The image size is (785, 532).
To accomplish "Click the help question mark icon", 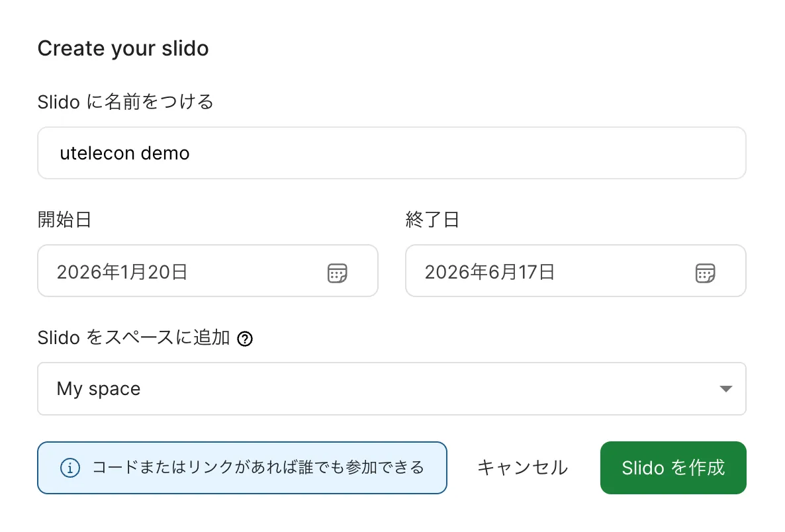I will [245, 339].
